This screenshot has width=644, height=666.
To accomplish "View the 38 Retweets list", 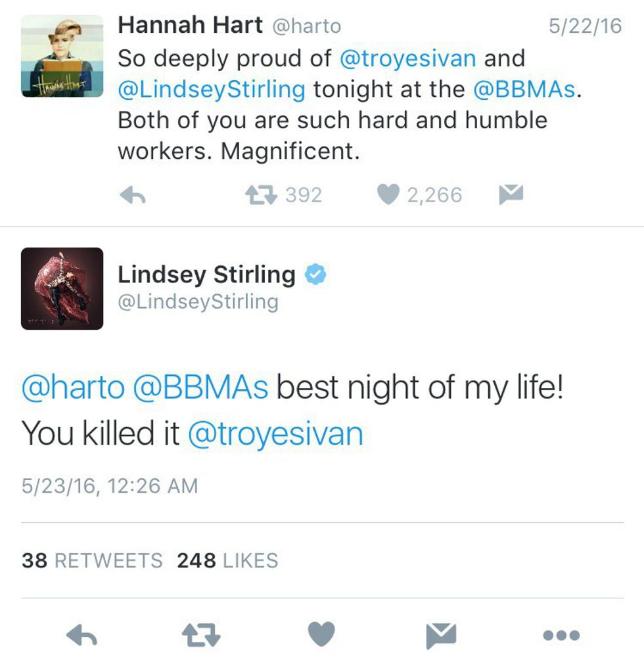I will (92, 561).
